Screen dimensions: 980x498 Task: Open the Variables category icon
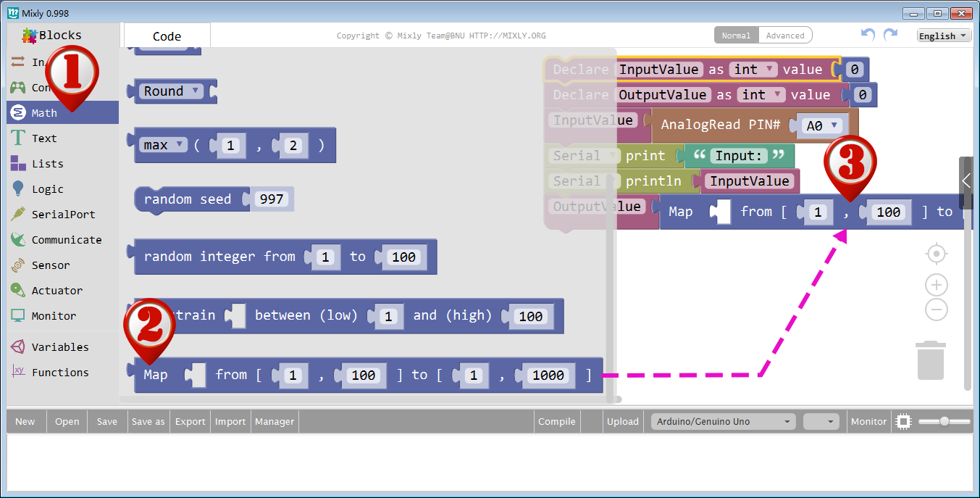[19, 347]
